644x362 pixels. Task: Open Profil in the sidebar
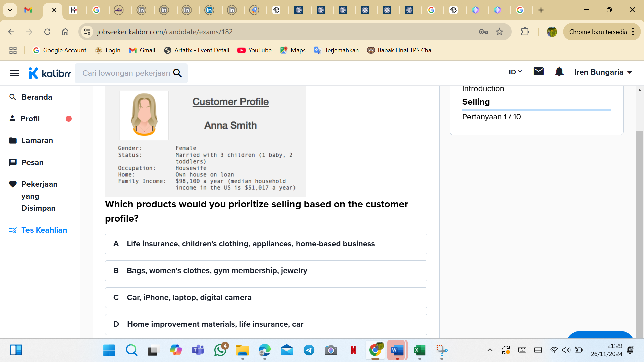[x=30, y=119]
